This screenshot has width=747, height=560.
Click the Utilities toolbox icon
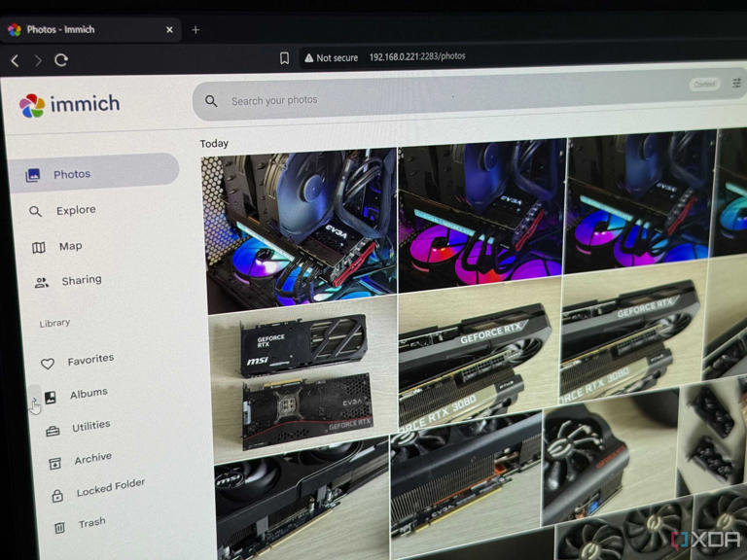(53, 431)
